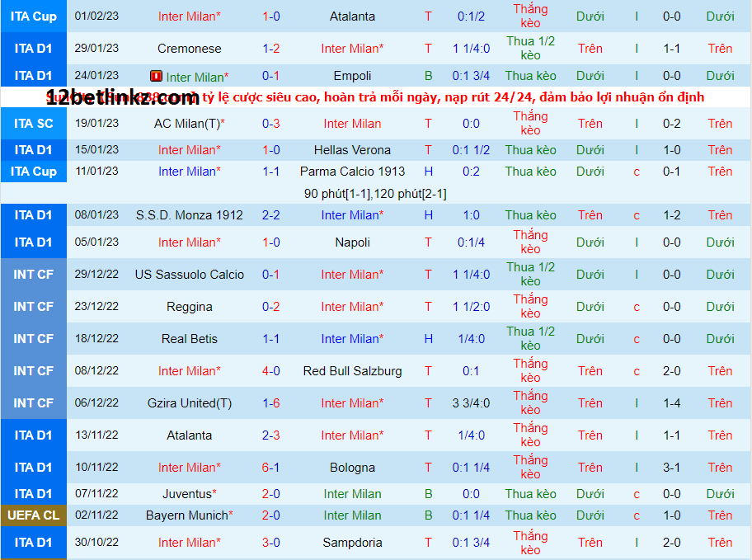Screen dimensions: 752x560
Task: Select the ITA SC league badge
Action: [34, 124]
